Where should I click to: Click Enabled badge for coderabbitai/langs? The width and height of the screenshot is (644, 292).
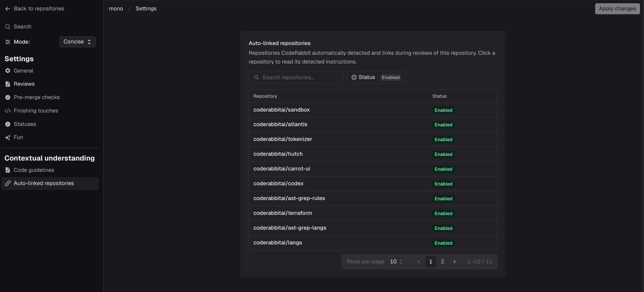[x=443, y=243]
